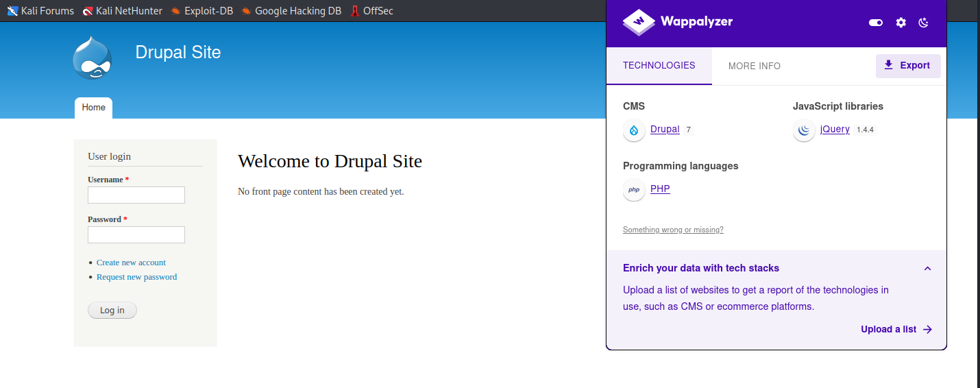
Task: Click the Drupal droplet logo in site header
Action: tap(92, 58)
